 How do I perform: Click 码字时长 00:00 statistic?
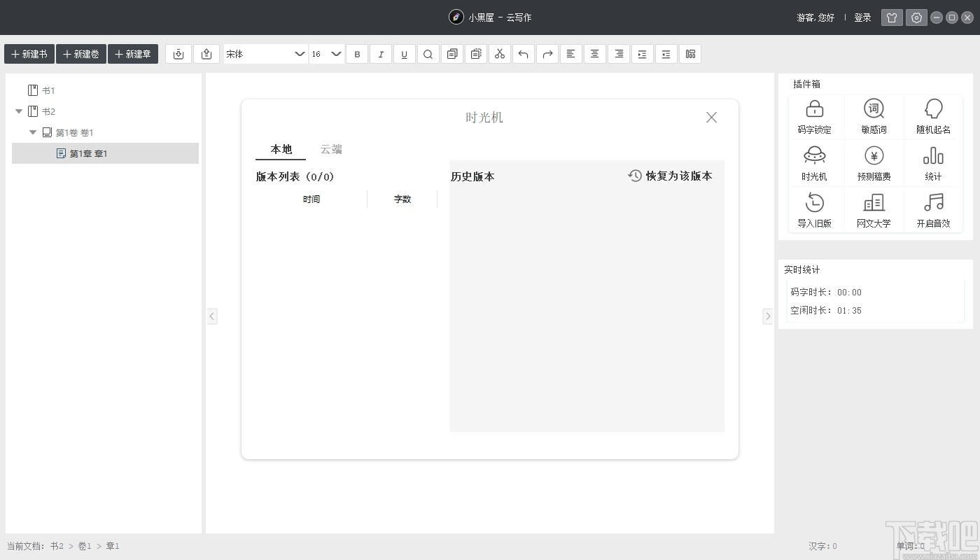(x=826, y=292)
